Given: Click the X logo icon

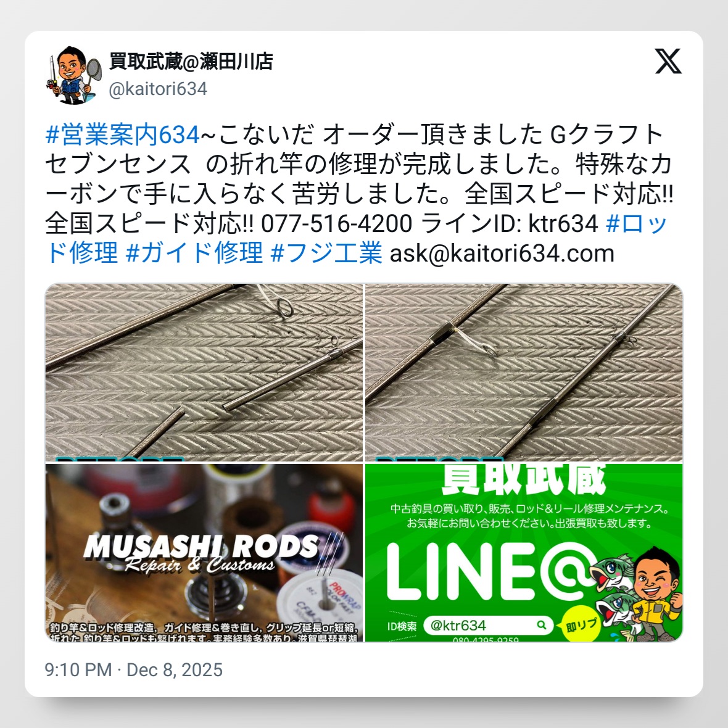Looking at the screenshot, I should click(668, 61).
